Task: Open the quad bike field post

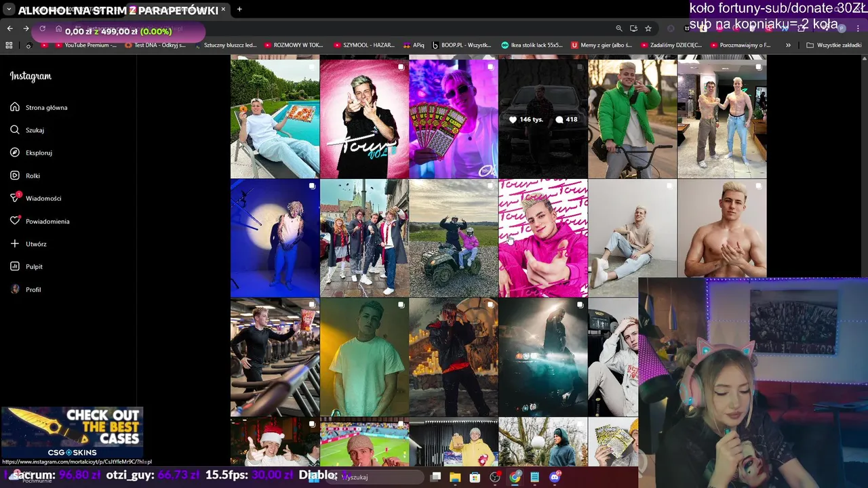Action: pyautogui.click(x=454, y=238)
